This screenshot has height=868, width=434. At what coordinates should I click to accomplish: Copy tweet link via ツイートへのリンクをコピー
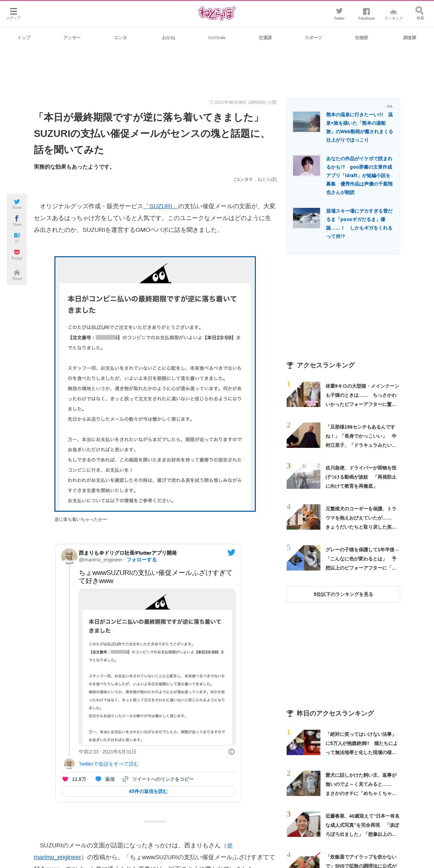158,779
